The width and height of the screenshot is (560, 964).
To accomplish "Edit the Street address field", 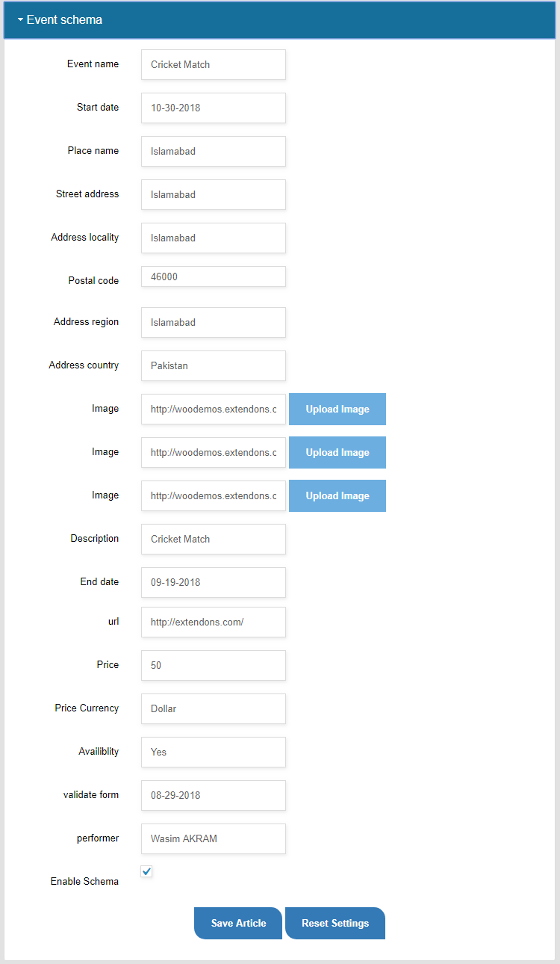I will click(x=214, y=194).
